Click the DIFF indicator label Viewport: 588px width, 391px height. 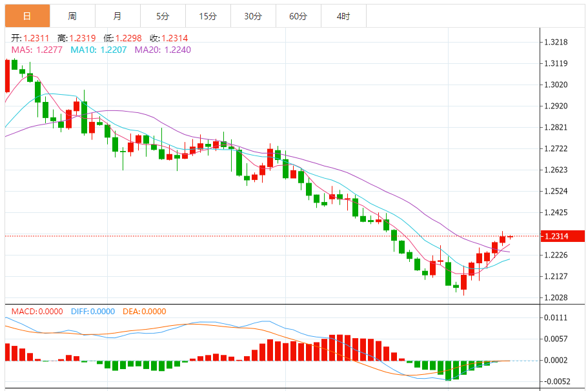pos(93,312)
